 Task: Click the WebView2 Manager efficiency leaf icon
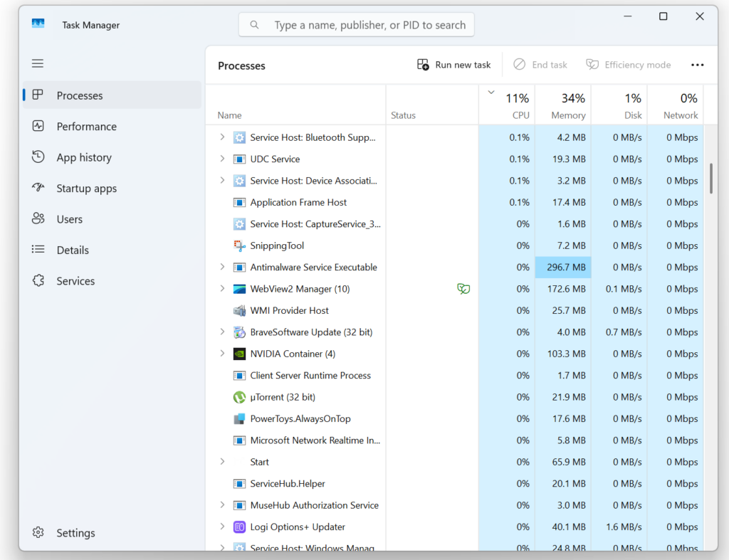pyautogui.click(x=463, y=289)
